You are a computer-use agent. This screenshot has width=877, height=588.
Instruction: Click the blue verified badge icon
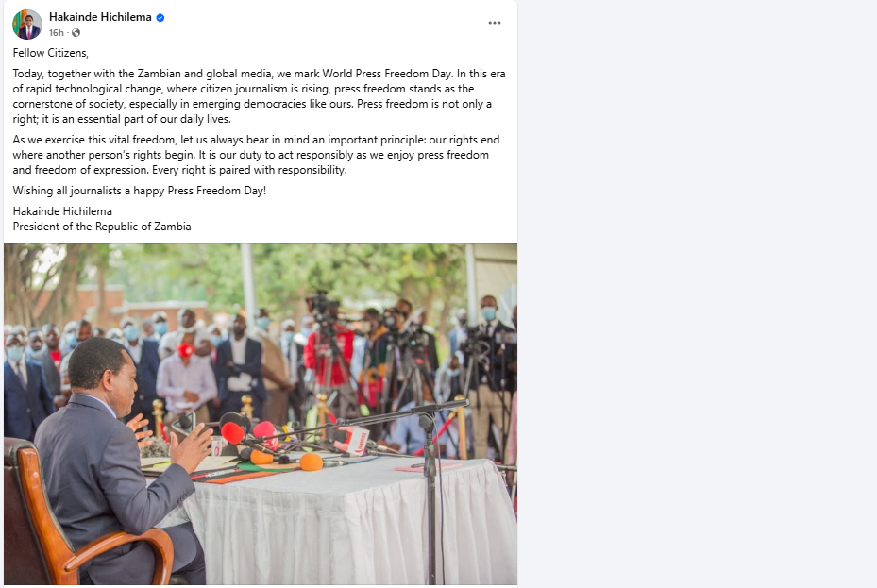click(x=160, y=18)
